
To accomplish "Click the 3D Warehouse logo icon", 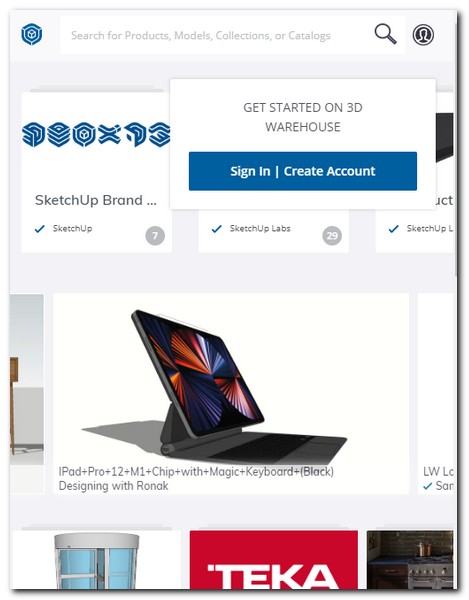I will point(32,34).
